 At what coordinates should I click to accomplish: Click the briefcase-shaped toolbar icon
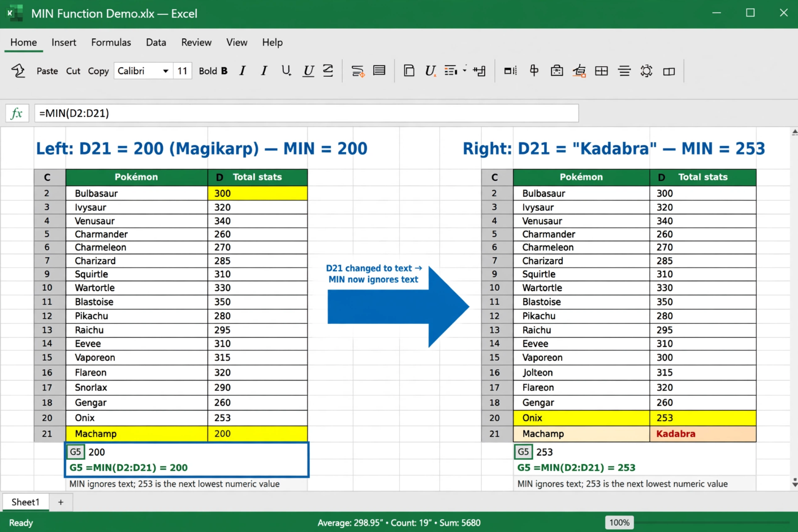[x=557, y=71]
